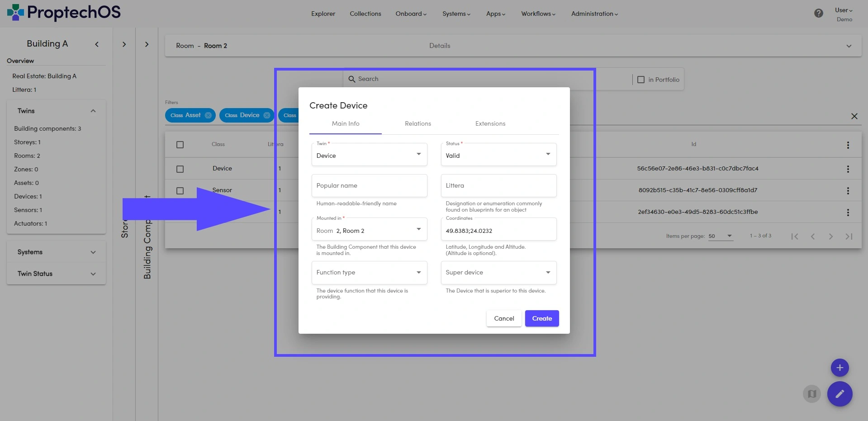868x421 pixels.
Task: Click the Create button
Action: [542, 318]
